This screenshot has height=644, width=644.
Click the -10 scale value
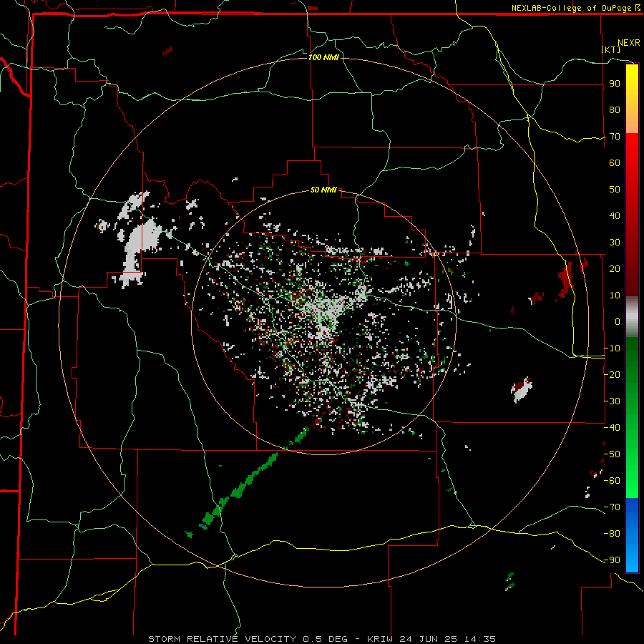click(x=612, y=348)
